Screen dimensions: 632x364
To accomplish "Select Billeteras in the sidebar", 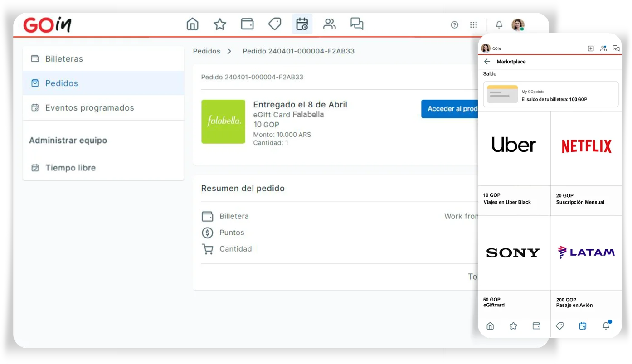I will pyautogui.click(x=103, y=58).
